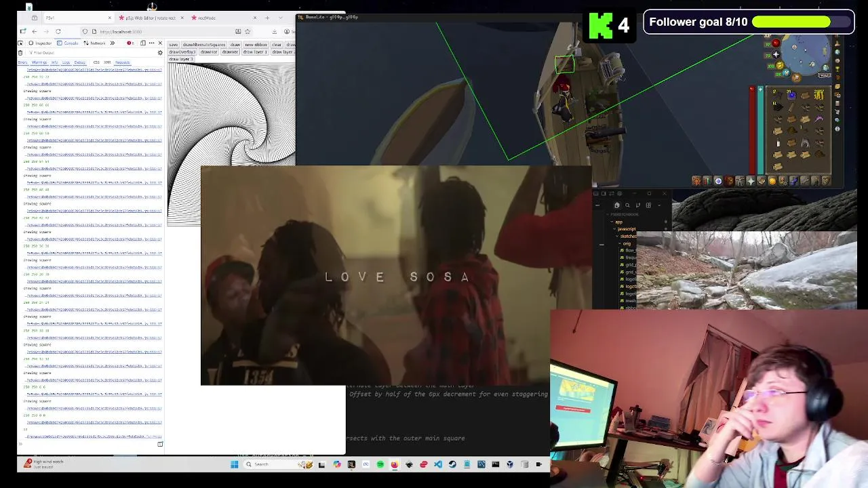
Task: Click the drawOverlay3 button
Action: 182,52
